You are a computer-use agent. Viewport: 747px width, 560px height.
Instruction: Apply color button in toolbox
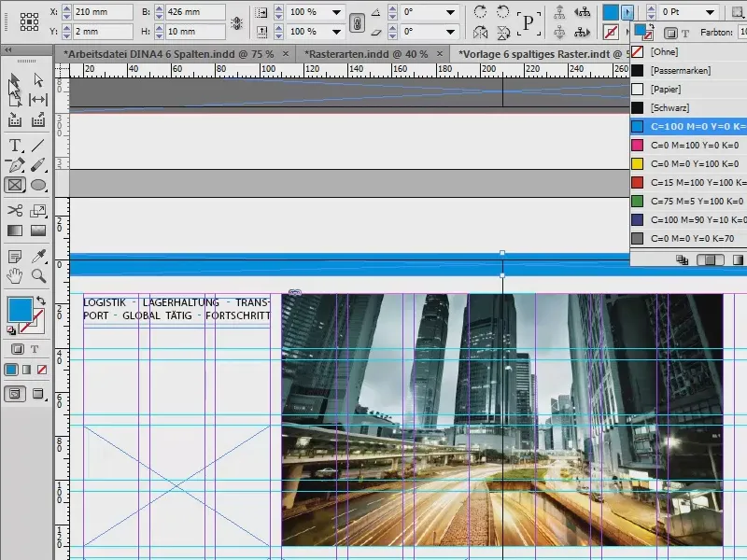point(11,370)
